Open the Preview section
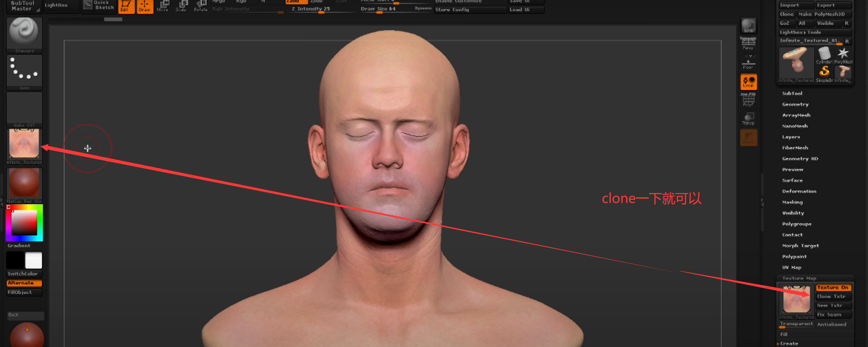The height and width of the screenshot is (347, 868). (x=792, y=169)
